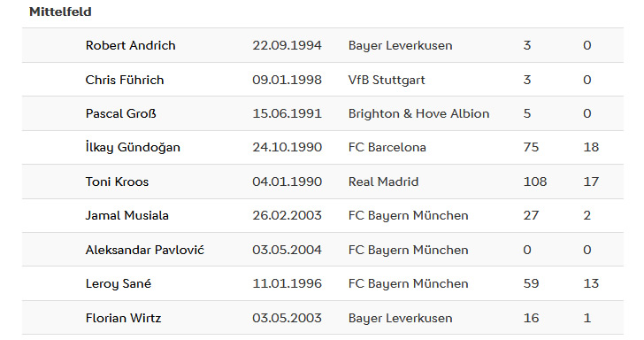Select İlkay Gündoğan in the table
Viewport: 644px width, 340px height.
coord(133,147)
